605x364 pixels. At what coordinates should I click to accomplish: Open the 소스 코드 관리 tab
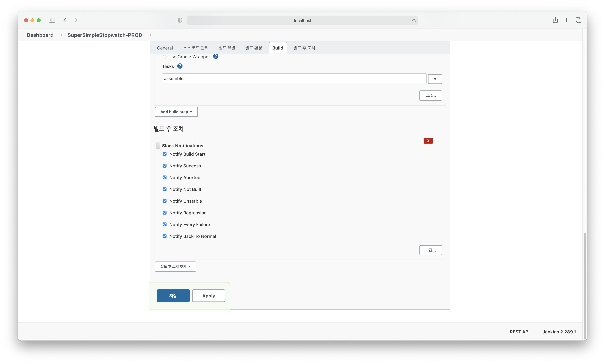tap(195, 48)
